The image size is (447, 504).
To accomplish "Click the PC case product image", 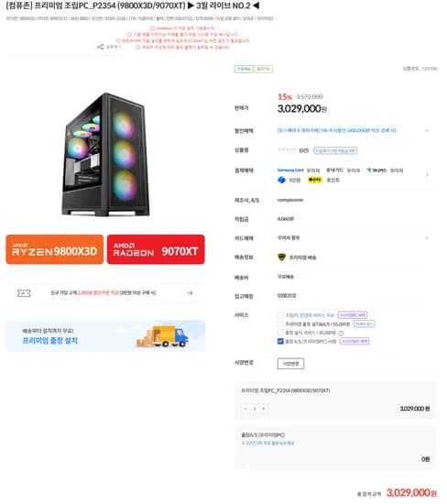I will [x=105, y=154].
